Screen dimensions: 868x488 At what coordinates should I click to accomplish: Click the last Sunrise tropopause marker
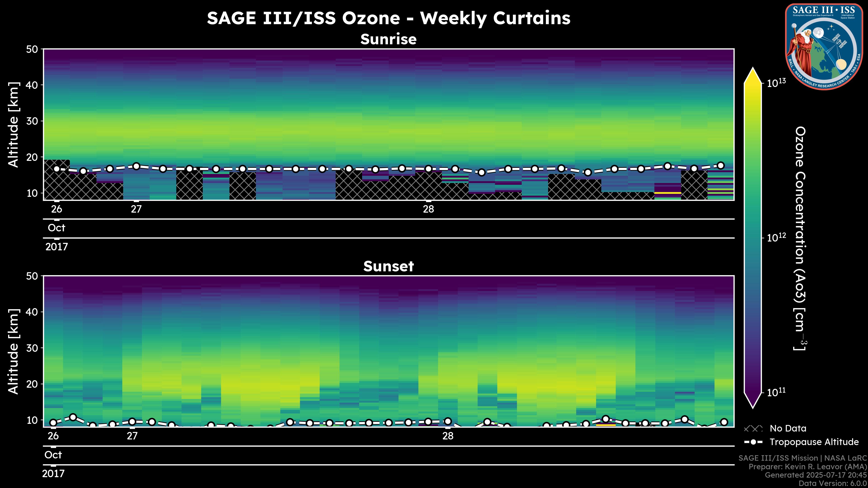point(721,165)
